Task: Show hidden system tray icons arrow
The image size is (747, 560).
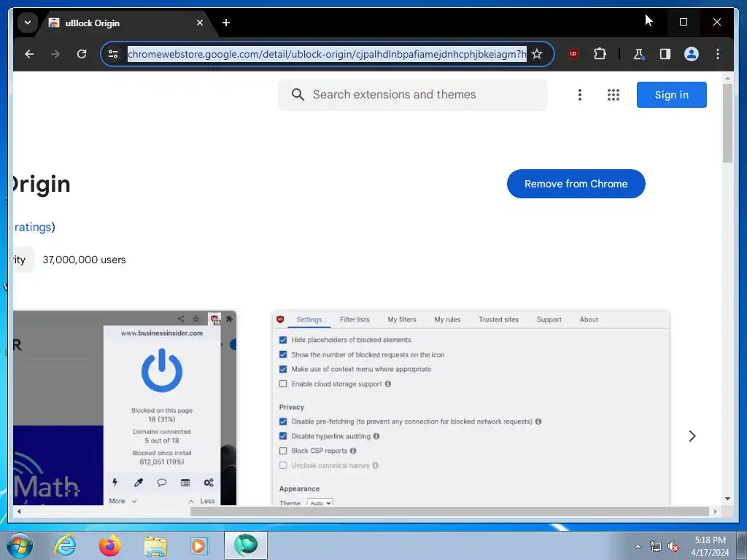Action: pos(638,546)
